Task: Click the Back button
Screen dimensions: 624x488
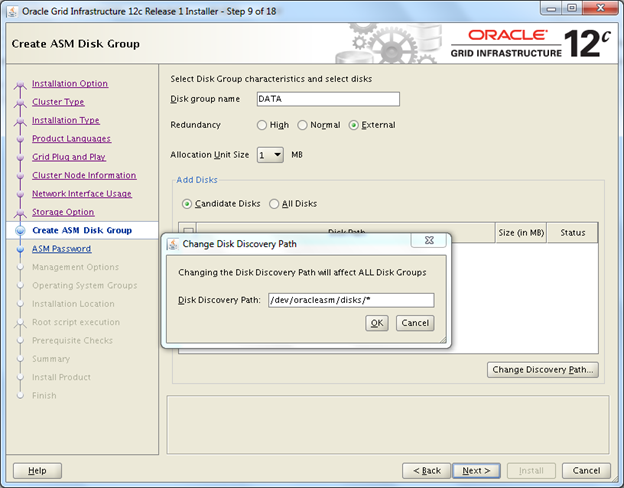Action: tap(427, 471)
